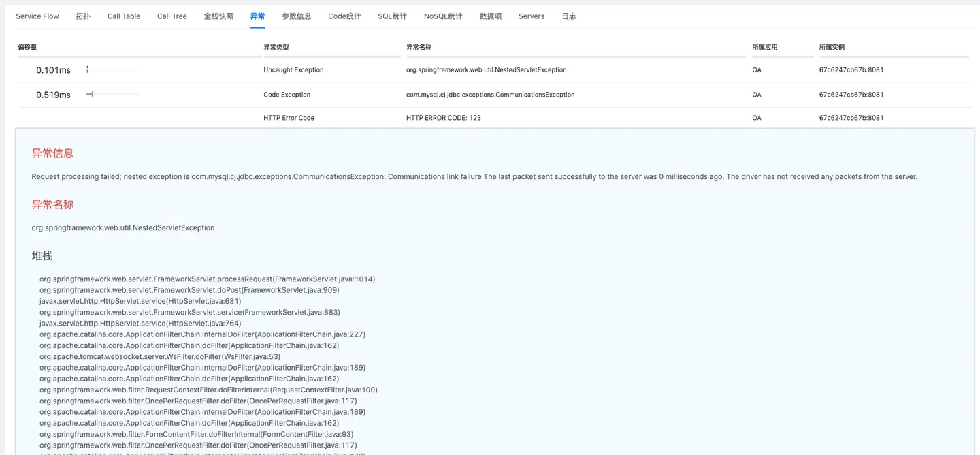Click the active 异常 tab

pyautogui.click(x=257, y=16)
